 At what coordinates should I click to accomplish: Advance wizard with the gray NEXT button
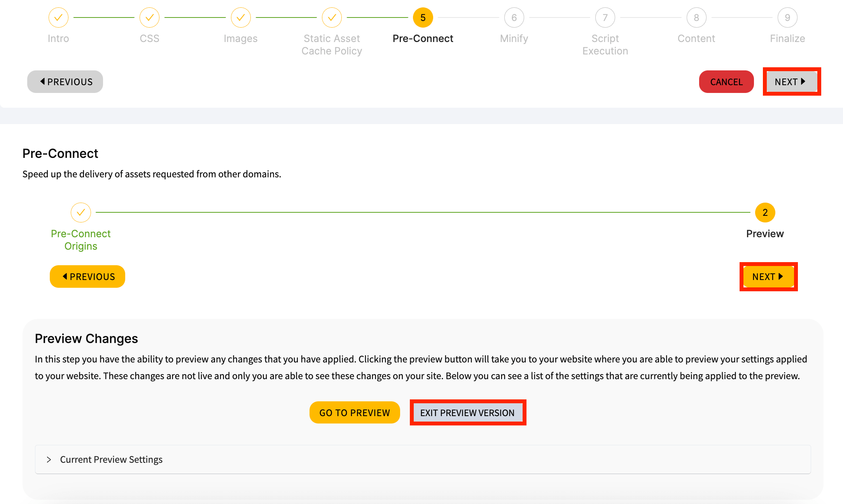pyautogui.click(x=792, y=82)
